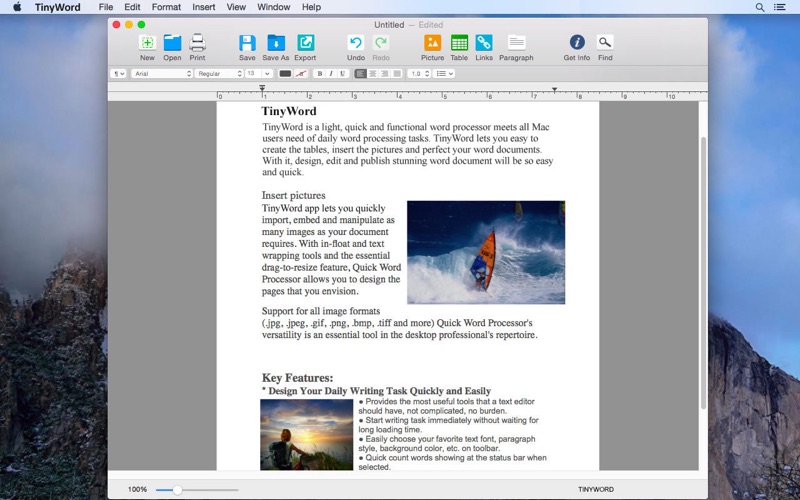800x500 pixels.
Task: Open the list bullets dropdown
Action: (x=443, y=74)
